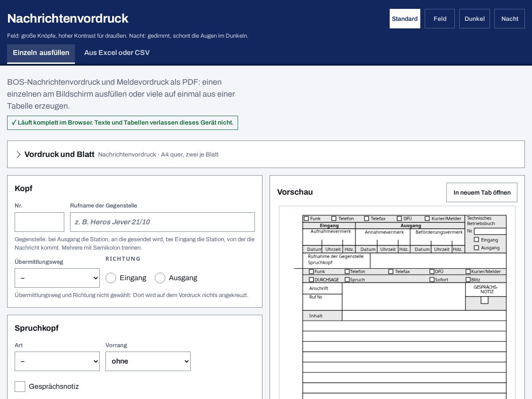This screenshot has width=532, height=399.
Task: Click the Blitz text in preview form
Action: coord(476,280)
